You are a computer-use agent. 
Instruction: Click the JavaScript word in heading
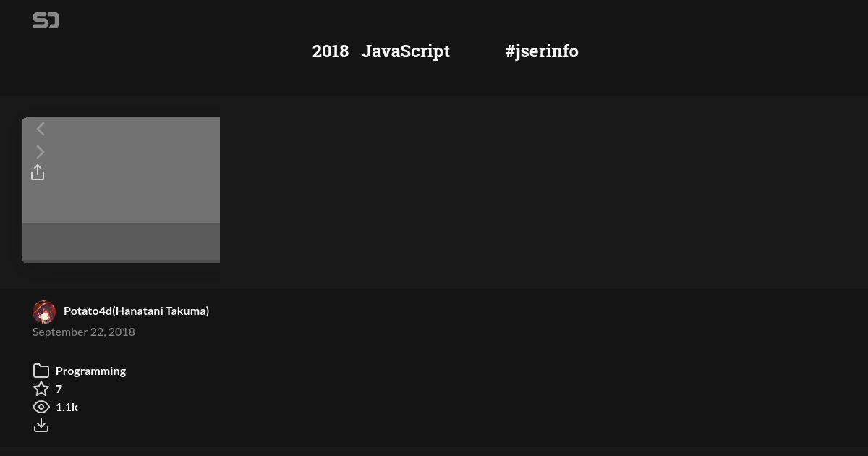pos(406,51)
